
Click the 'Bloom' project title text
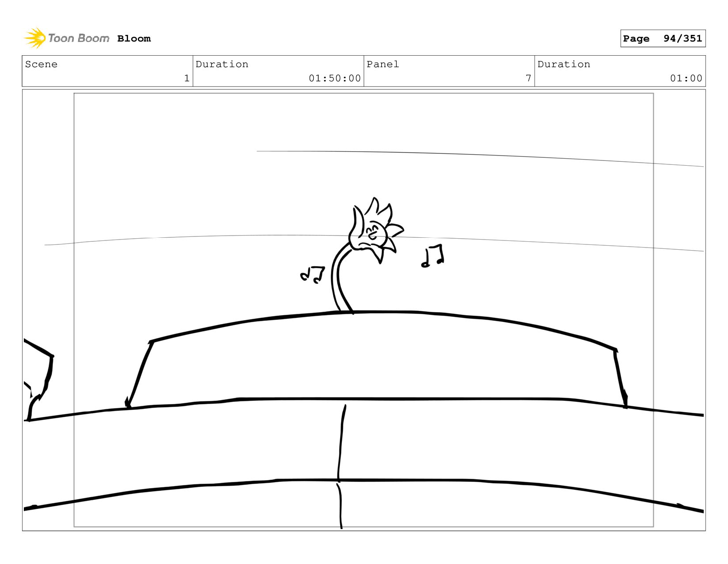coord(134,38)
